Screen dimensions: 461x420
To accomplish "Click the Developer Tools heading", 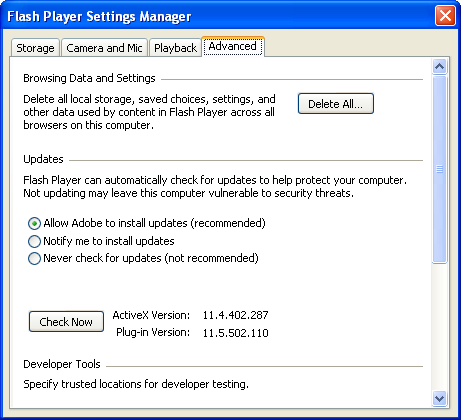I will [x=62, y=364].
